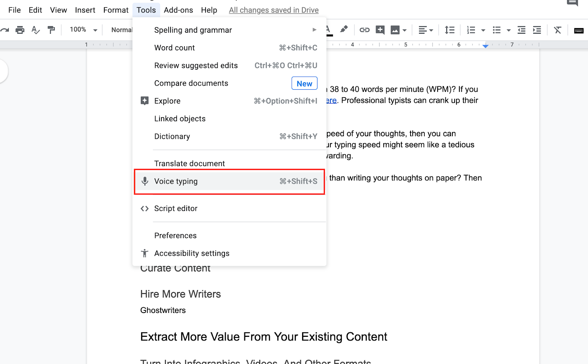The height and width of the screenshot is (364, 588).
Task: Select the Paint format tool
Action: point(51,30)
